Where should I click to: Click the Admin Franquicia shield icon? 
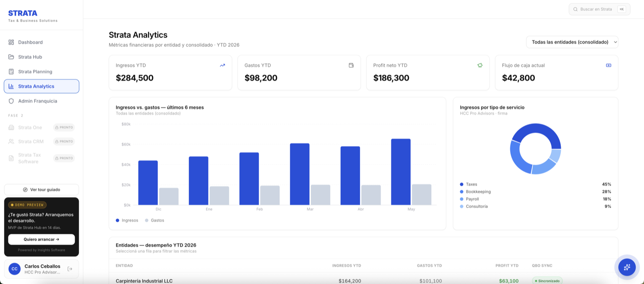(x=11, y=101)
